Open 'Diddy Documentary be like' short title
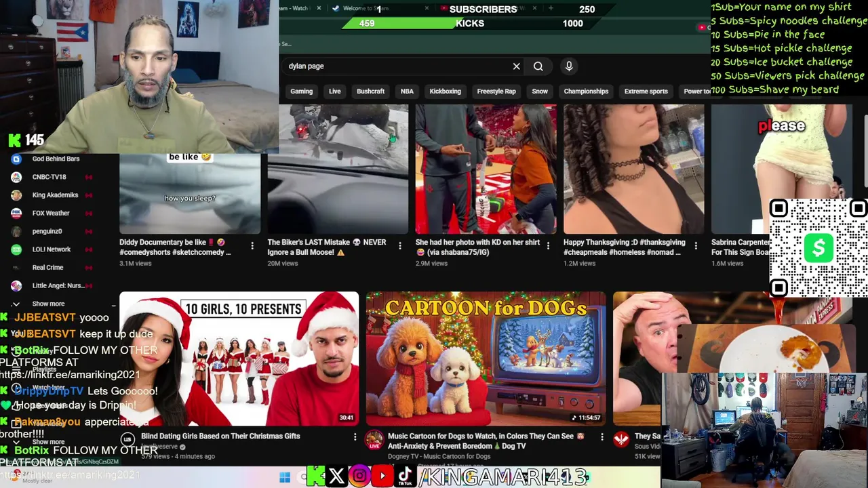868x488 pixels. pyautogui.click(x=175, y=247)
